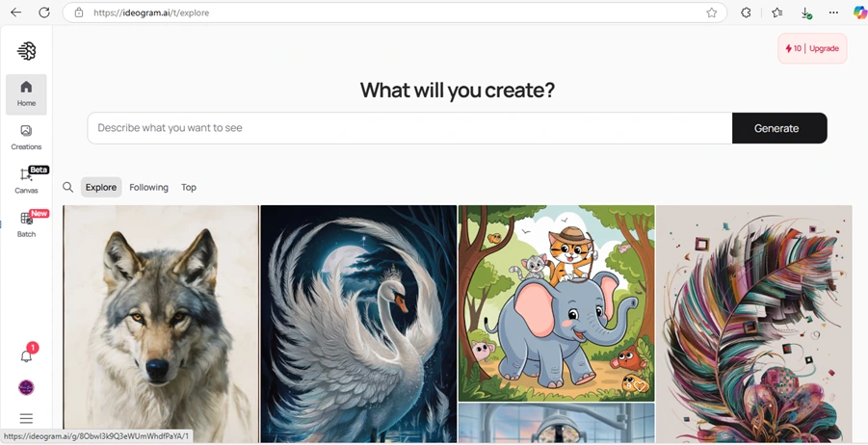This screenshot has height=445, width=868.
Task: Refresh the page in browser
Action: pos(44,13)
